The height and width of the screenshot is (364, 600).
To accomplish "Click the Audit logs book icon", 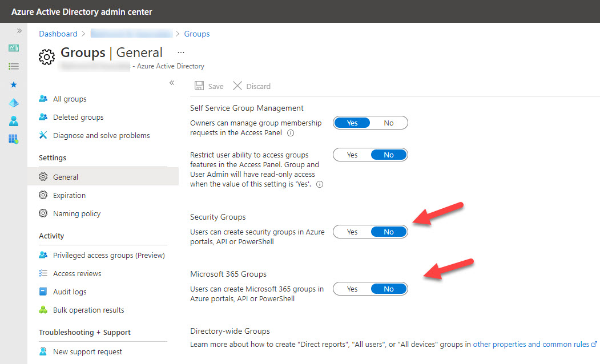I will pos(43,292).
